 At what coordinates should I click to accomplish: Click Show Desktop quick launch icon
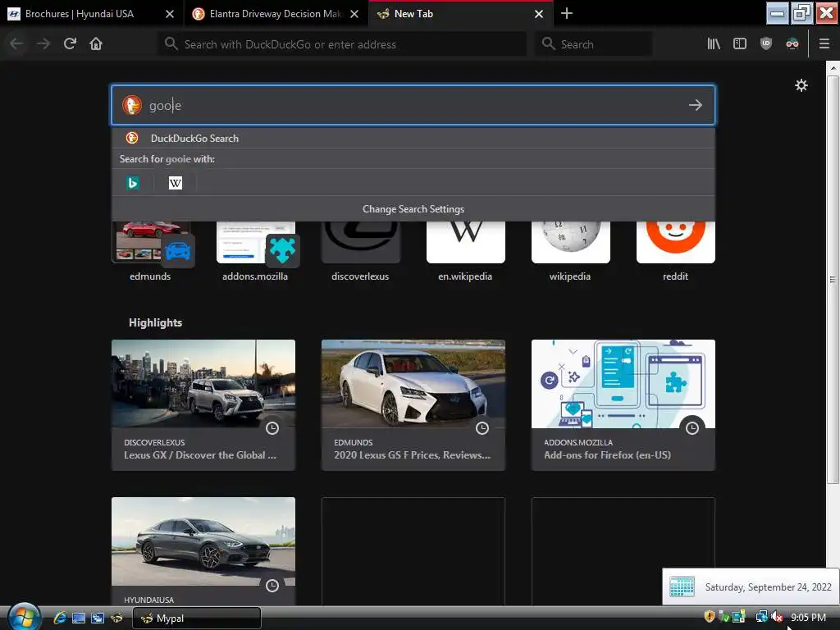78,618
